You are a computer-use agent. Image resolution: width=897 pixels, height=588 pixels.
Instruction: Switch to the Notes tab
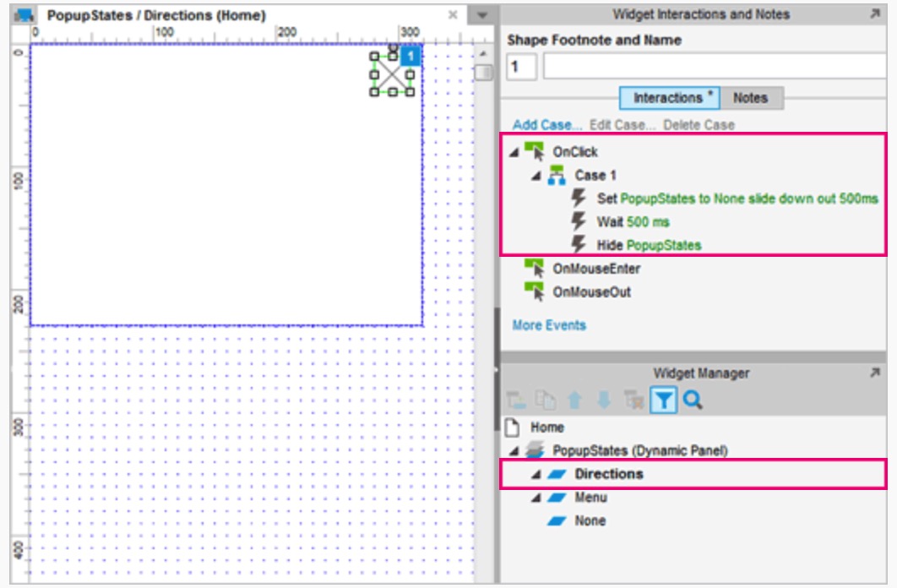coord(749,98)
